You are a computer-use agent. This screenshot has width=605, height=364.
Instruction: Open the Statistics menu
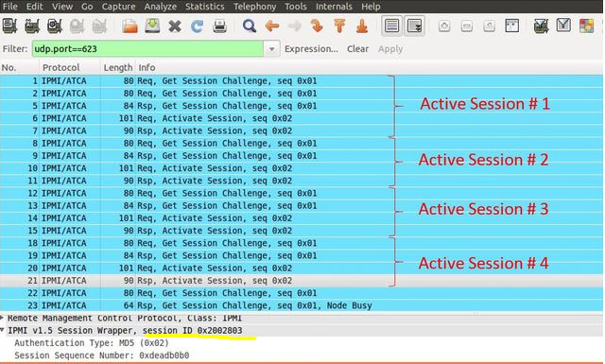coord(205,7)
